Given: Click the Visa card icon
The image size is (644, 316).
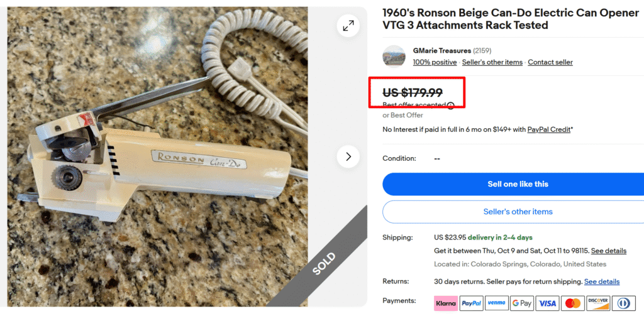Looking at the screenshot, I should tap(547, 303).
